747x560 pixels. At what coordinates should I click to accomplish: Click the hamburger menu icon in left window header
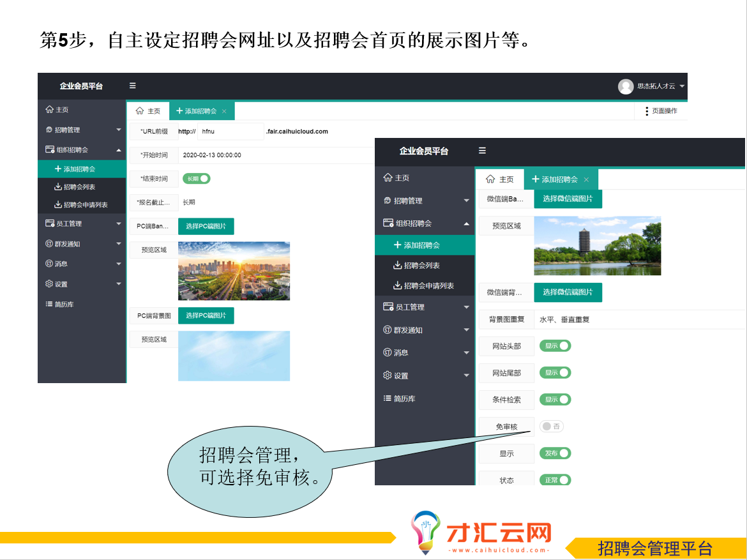click(x=132, y=86)
